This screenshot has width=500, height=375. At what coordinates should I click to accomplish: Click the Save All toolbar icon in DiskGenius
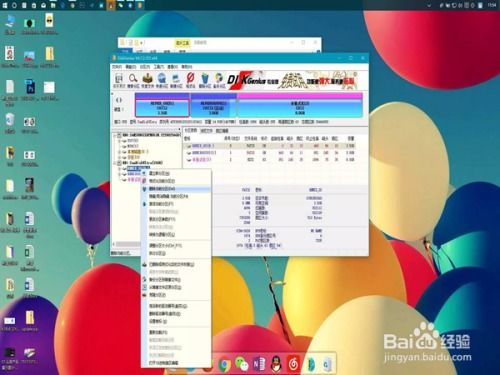click(119, 79)
